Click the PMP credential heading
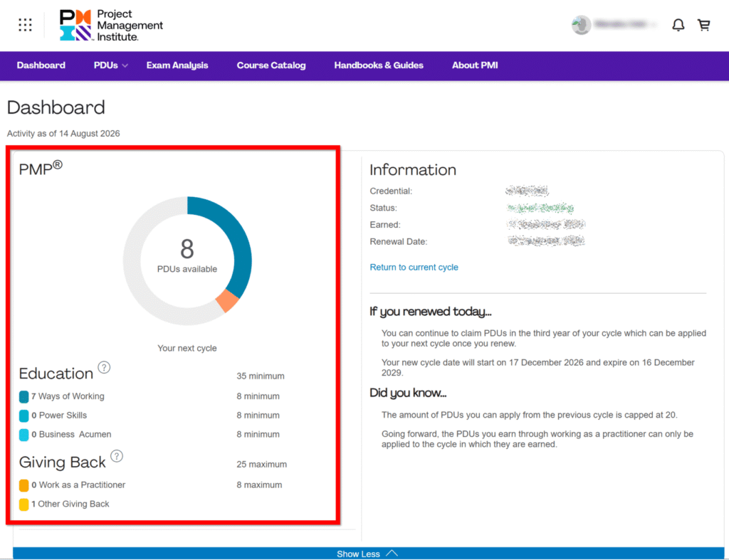The height and width of the screenshot is (560, 729). point(41,168)
